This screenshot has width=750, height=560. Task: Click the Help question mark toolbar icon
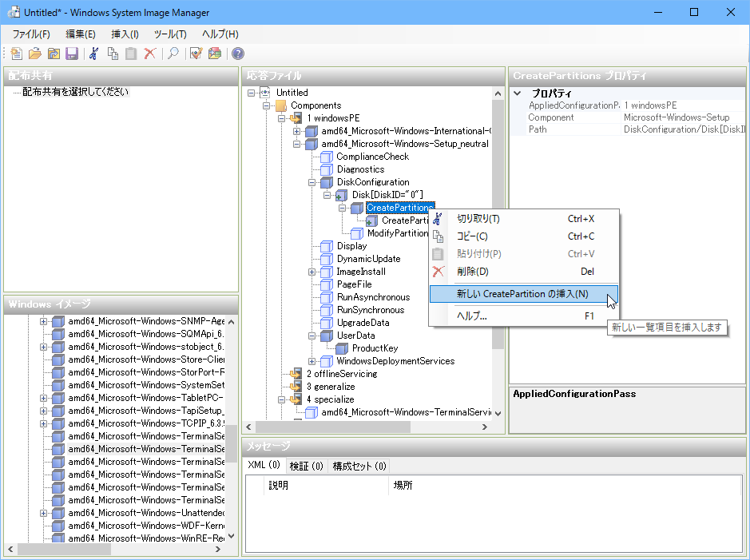click(x=238, y=54)
